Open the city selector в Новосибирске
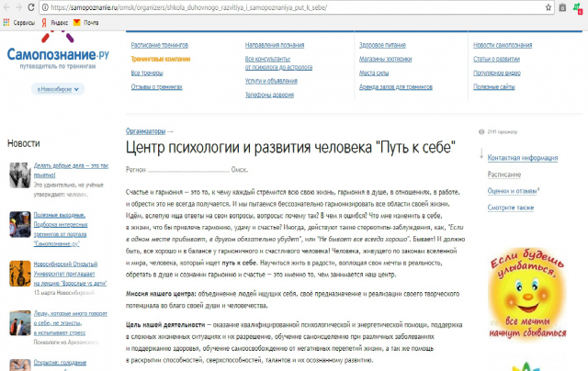 pyautogui.click(x=58, y=89)
